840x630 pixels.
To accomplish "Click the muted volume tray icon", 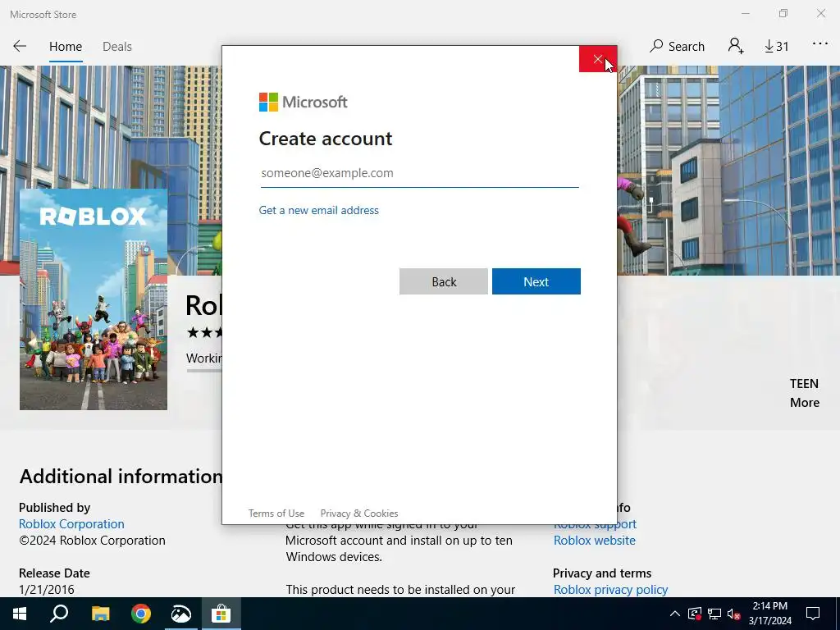I will coord(734,614).
